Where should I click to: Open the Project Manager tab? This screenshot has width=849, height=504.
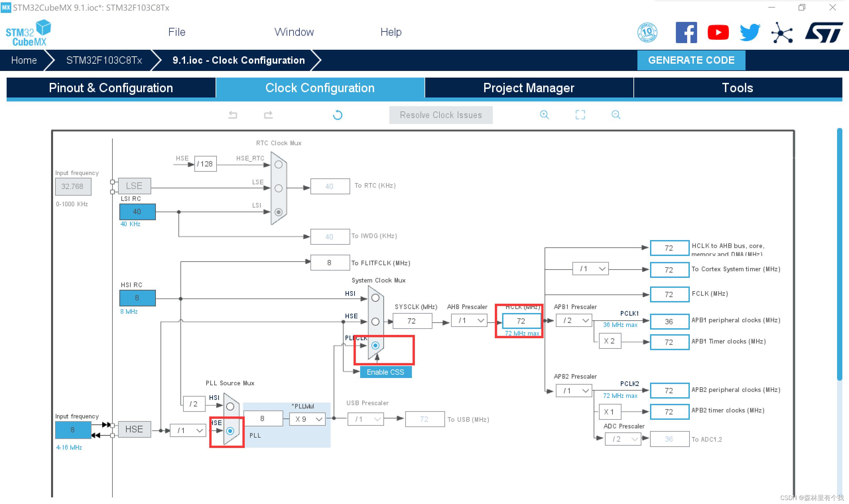[x=529, y=88]
